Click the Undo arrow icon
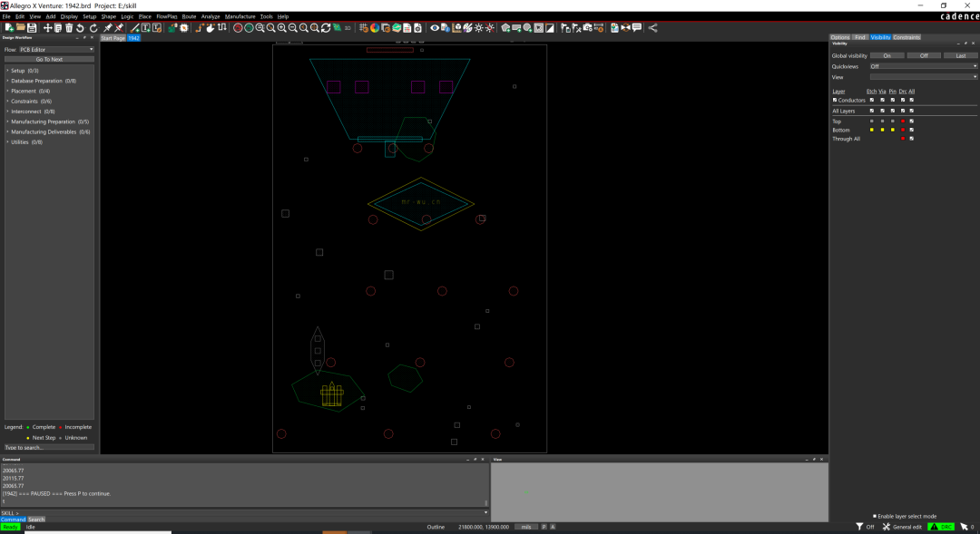Screen dimensions: 980x534 [80, 27]
